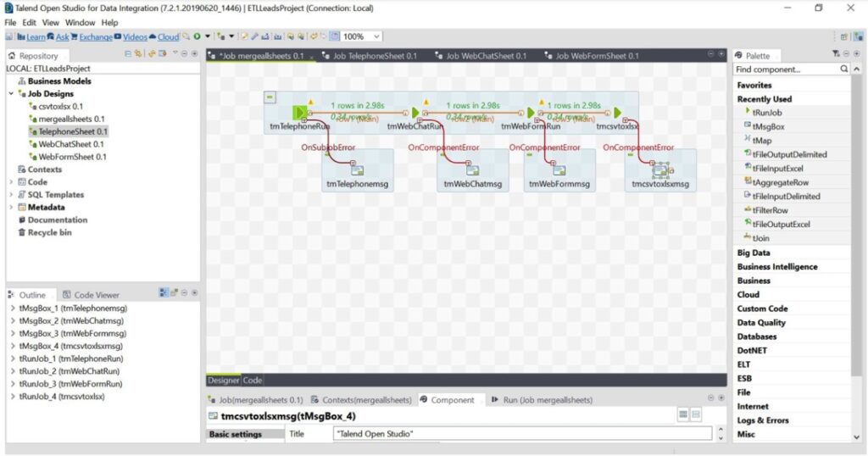Select the tmcsvtoxlsxmsg message box component
This screenshot has width=868, height=456.
point(660,170)
